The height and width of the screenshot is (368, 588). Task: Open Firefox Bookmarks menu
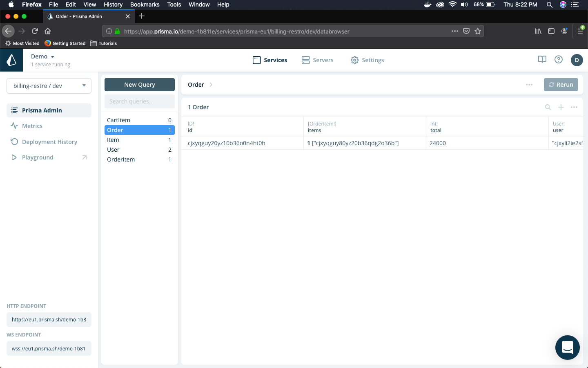(x=145, y=4)
